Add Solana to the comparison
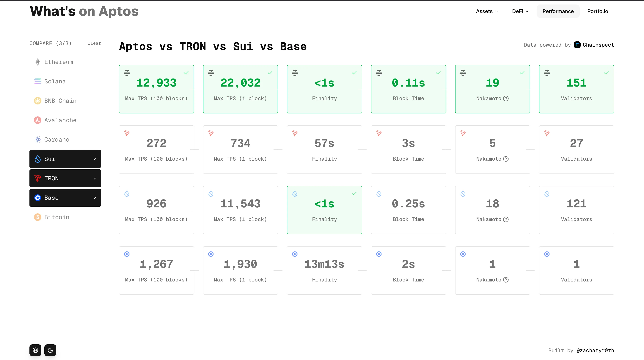The width and height of the screenshot is (644, 360). pyautogui.click(x=55, y=81)
